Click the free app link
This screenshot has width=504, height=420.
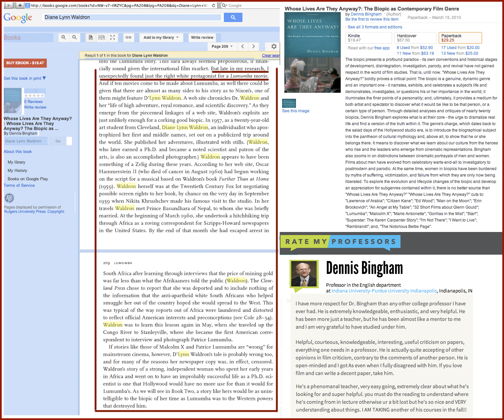pos(382,48)
